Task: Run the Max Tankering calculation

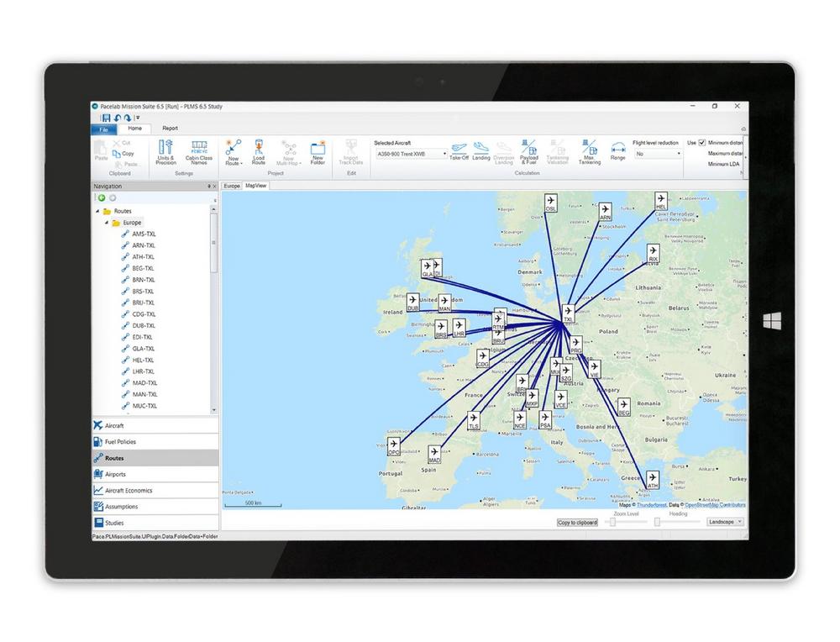Action: point(590,152)
